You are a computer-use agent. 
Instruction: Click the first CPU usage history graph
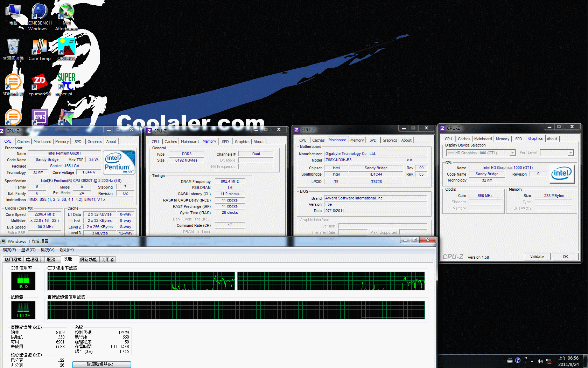click(x=141, y=281)
